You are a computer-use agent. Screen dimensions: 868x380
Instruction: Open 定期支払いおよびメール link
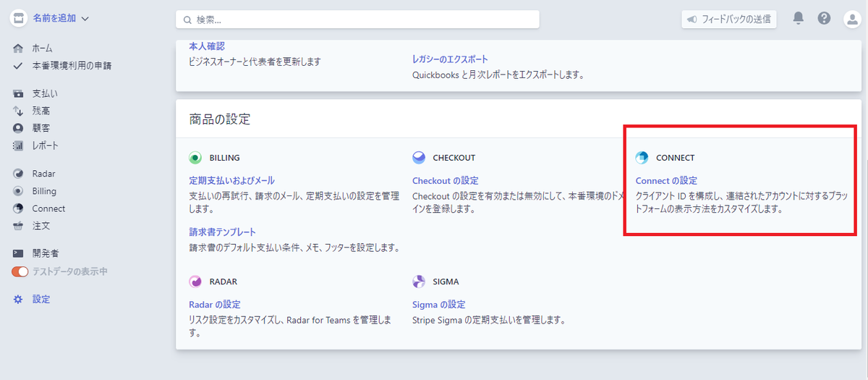231,180
